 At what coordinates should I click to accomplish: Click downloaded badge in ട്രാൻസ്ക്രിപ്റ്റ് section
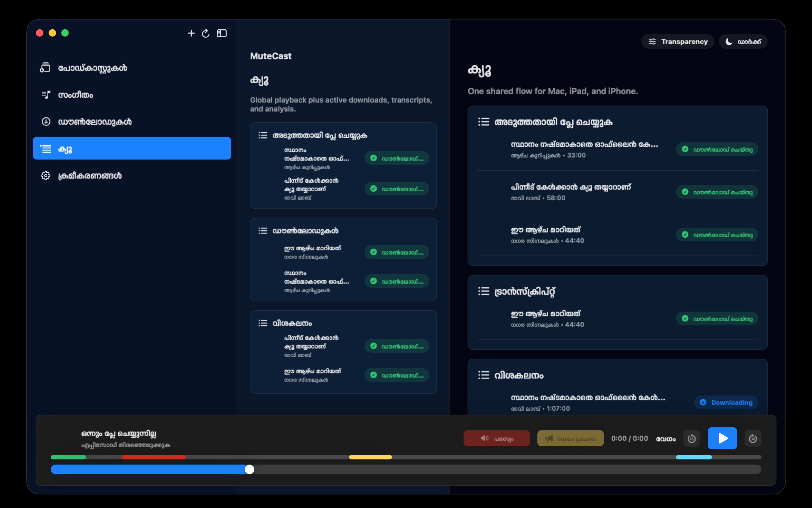point(717,319)
